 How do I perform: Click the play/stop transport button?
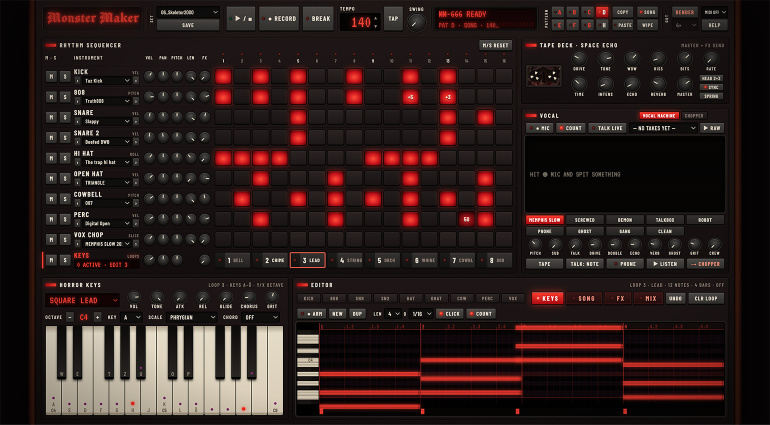241,19
